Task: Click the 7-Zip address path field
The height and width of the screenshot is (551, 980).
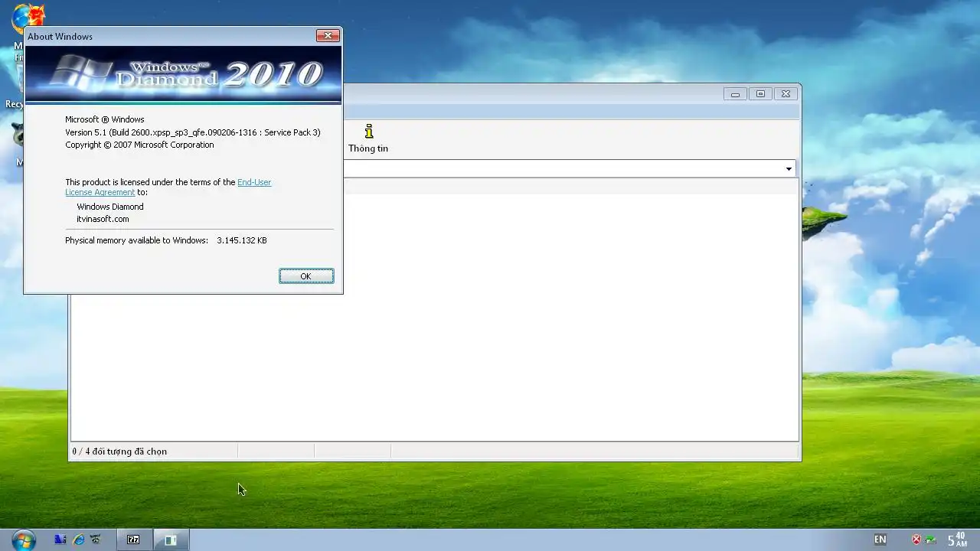Action: click(x=563, y=168)
